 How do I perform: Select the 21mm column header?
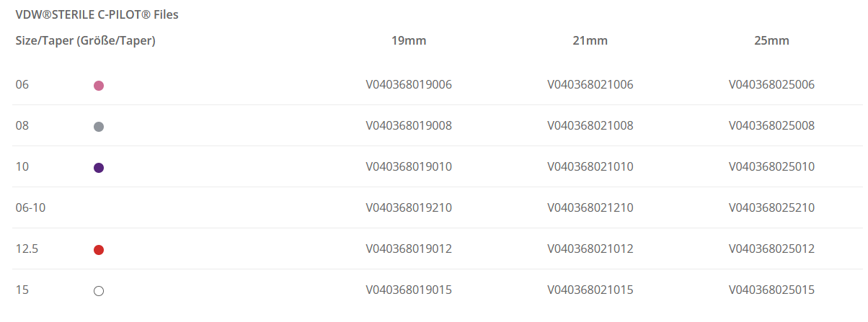pos(590,41)
